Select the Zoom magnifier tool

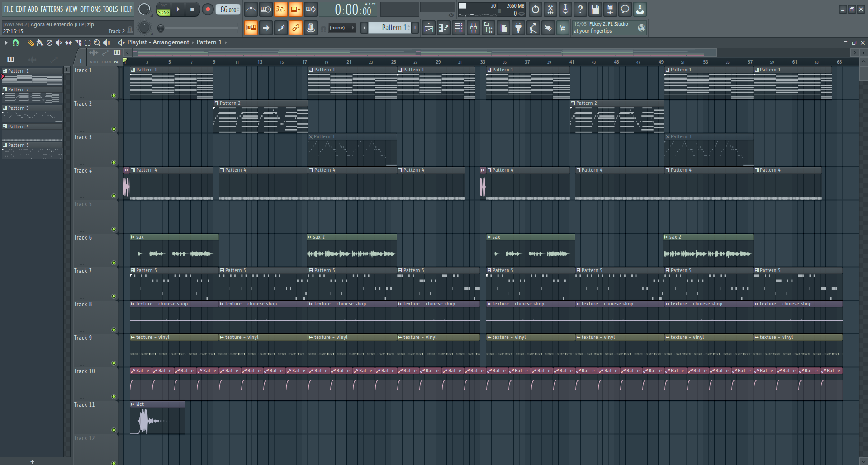(x=97, y=42)
